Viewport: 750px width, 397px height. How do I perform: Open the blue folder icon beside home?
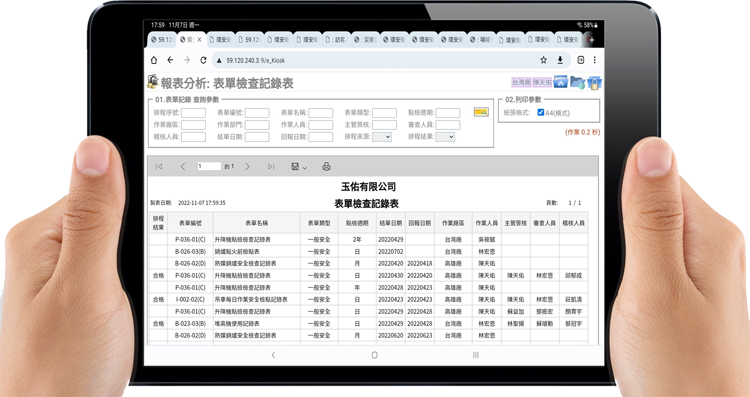click(x=577, y=83)
